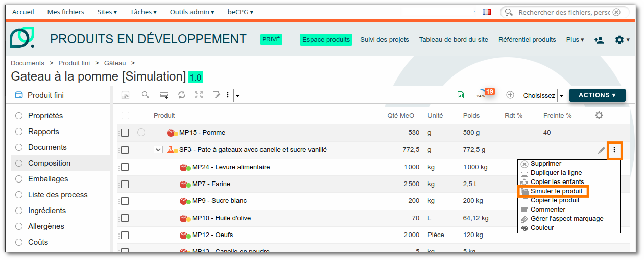Viewport: 644px width, 260px height.
Task: Choose Copier le produit in the context menu
Action: [555, 200]
